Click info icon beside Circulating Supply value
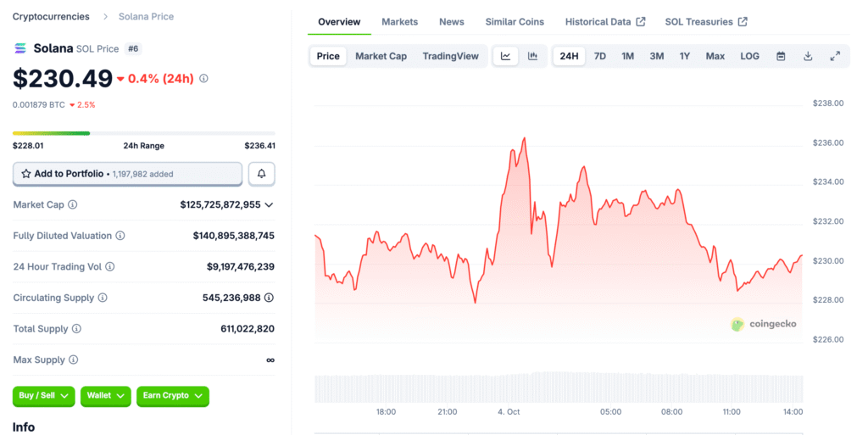The width and height of the screenshot is (868, 435). click(269, 298)
